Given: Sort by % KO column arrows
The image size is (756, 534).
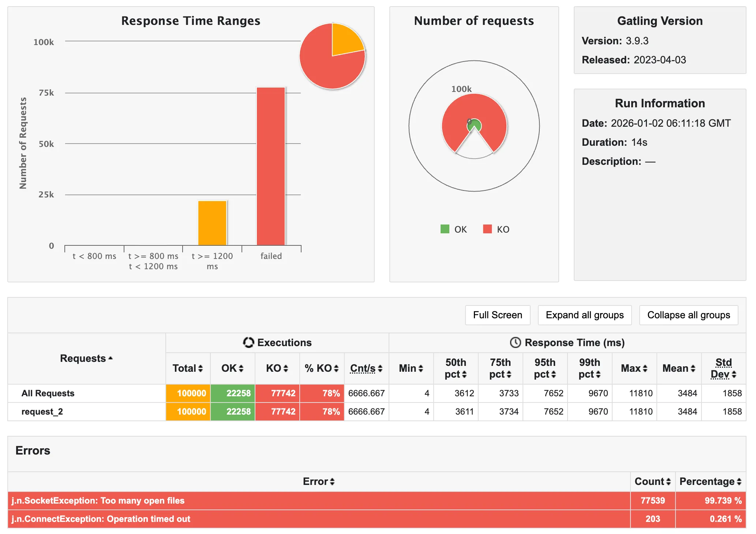Looking at the screenshot, I should tap(336, 368).
